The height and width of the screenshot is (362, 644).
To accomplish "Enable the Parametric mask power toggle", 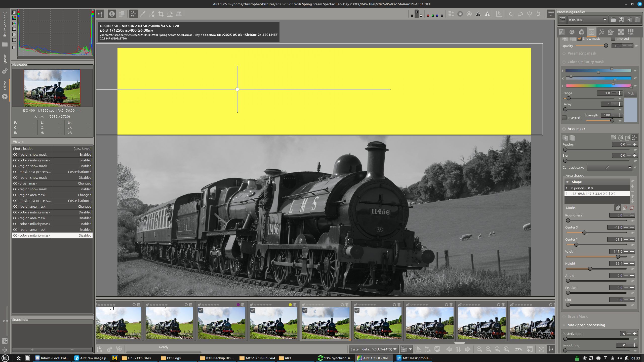I will click(564, 53).
